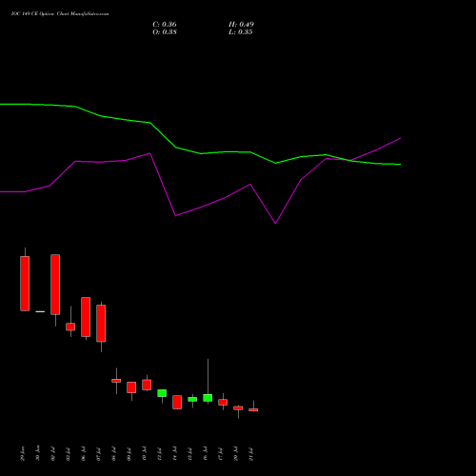Viewport: 476px width, 476px height.
Task: Select the tall red candlestick at 02 Jul
Action: pyautogui.click(x=55, y=285)
